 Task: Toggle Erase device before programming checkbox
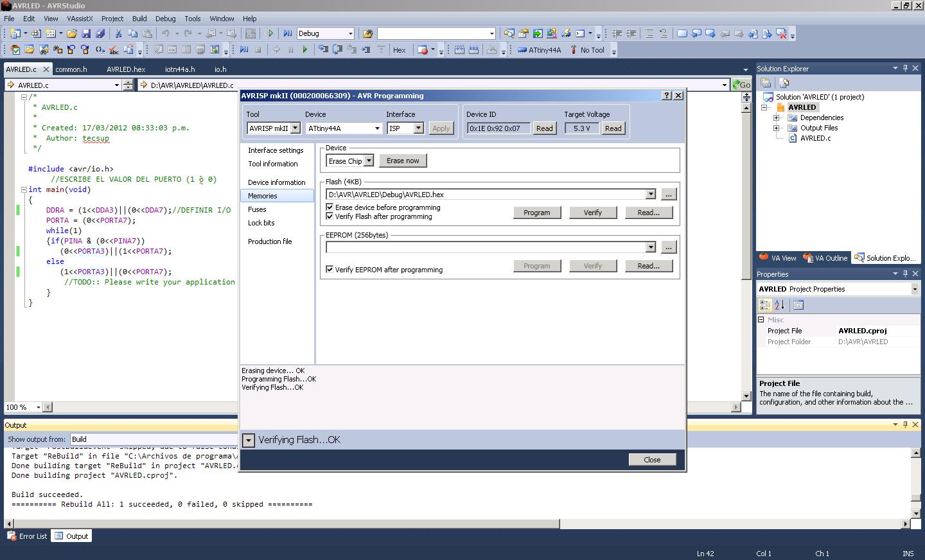[330, 207]
